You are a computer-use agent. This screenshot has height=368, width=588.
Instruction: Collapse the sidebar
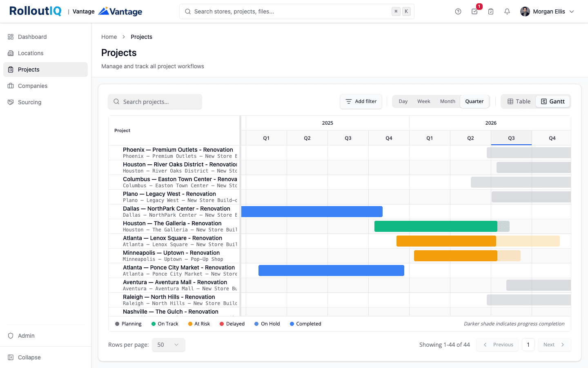point(45,357)
